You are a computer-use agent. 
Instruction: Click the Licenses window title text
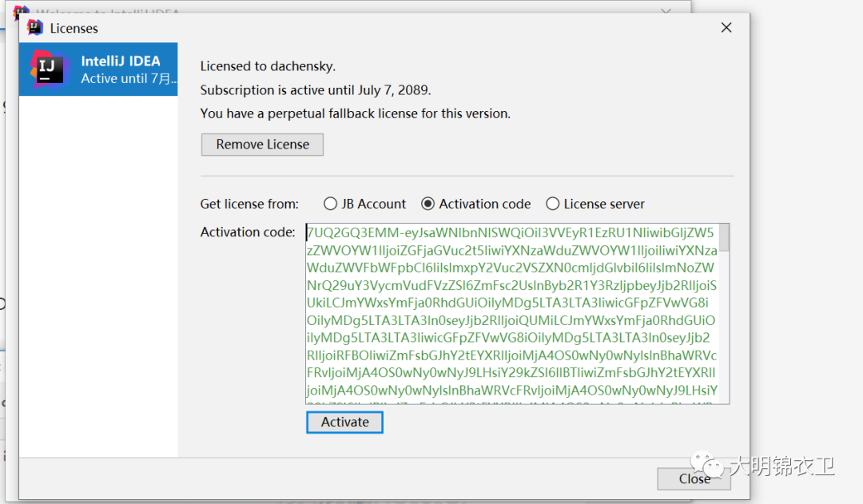tap(74, 28)
